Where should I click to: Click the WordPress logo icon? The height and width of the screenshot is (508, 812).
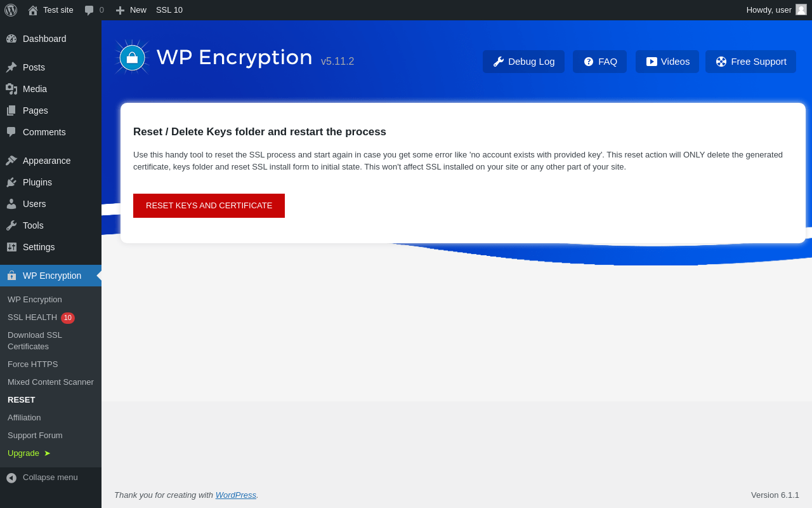[x=11, y=10]
